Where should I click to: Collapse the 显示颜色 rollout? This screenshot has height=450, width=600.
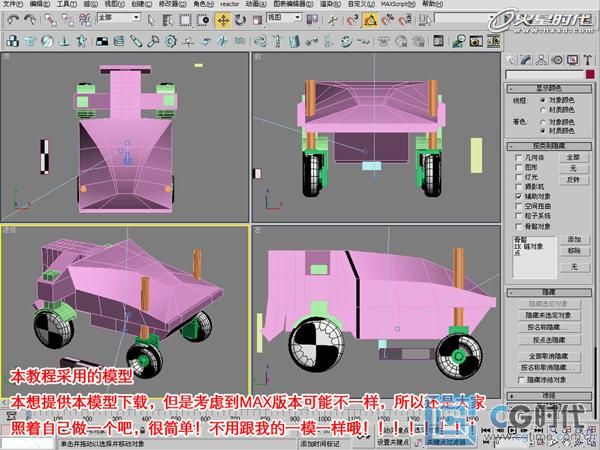point(552,88)
